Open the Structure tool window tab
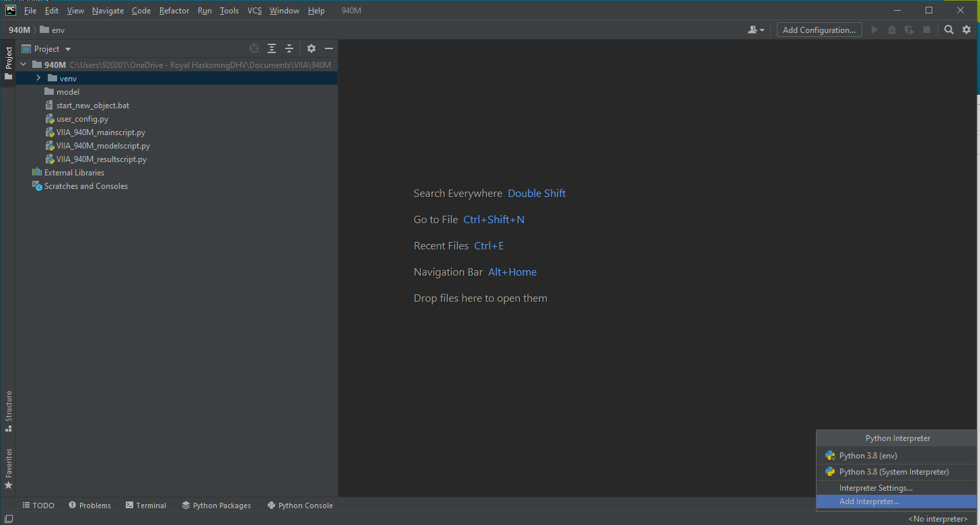Screen dimensions: 980x525 [x=8, y=411]
